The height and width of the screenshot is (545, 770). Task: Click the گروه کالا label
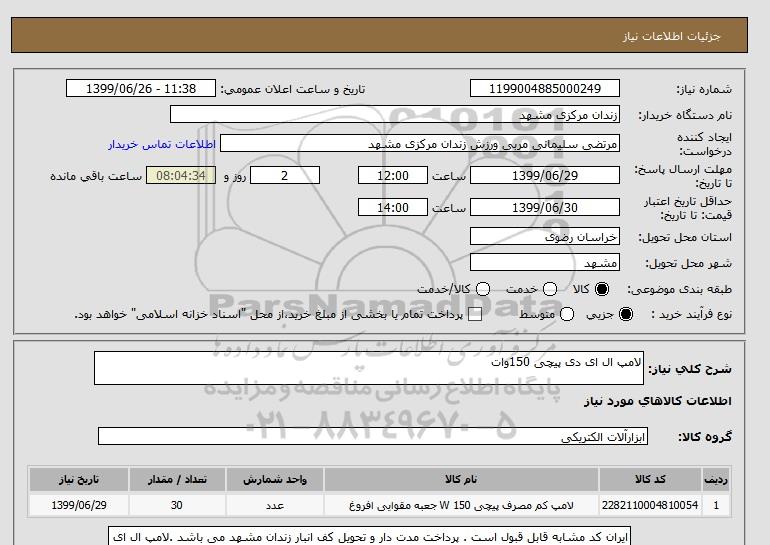[x=705, y=436]
